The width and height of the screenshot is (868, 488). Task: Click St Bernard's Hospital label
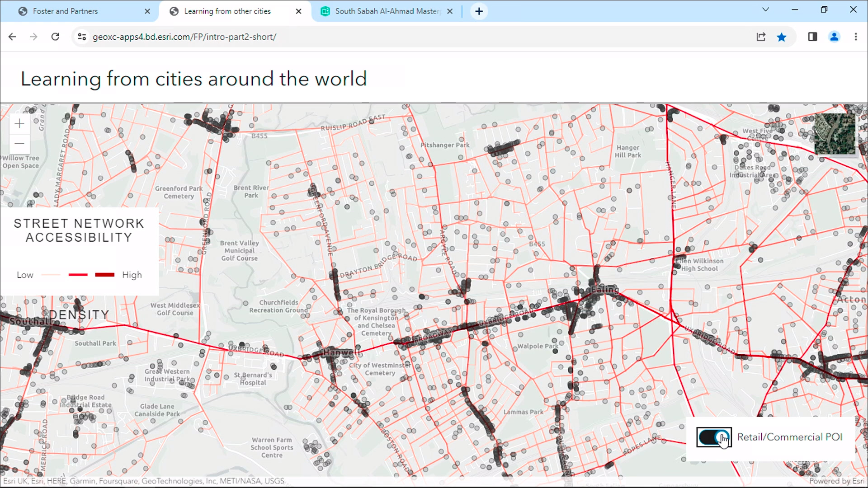[253, 379]
